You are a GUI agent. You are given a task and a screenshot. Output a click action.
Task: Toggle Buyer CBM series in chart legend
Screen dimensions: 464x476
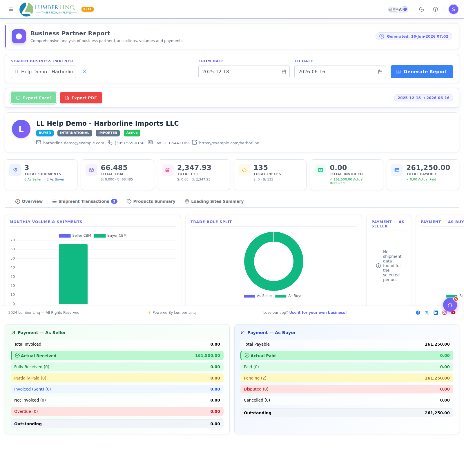click(110, 236)
